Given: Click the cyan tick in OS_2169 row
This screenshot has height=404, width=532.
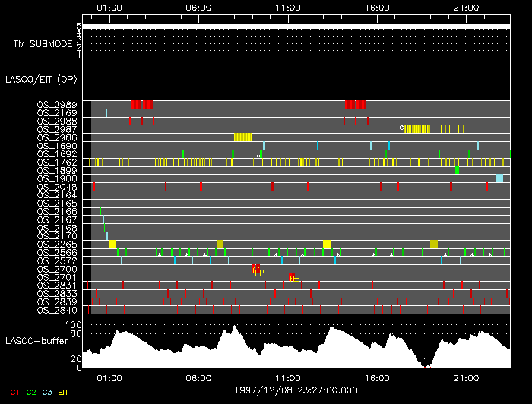Looking at the screenshot, I should point(106,112).
